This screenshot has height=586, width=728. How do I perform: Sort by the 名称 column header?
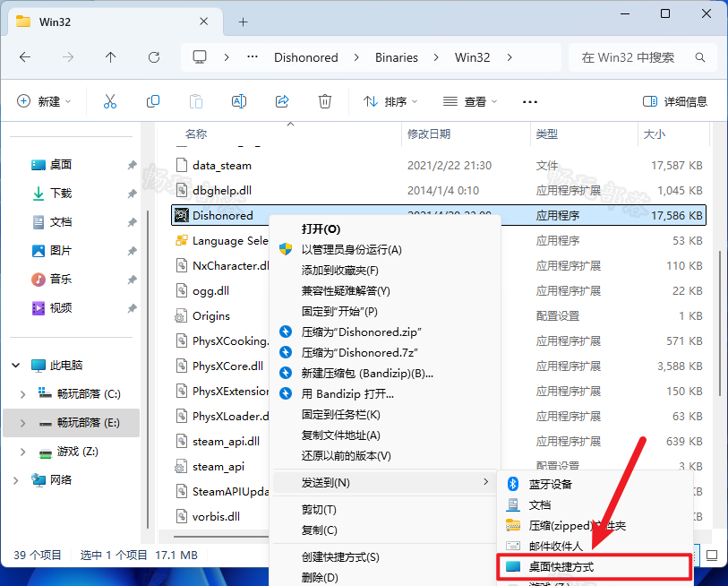click(x=196, y=134)
